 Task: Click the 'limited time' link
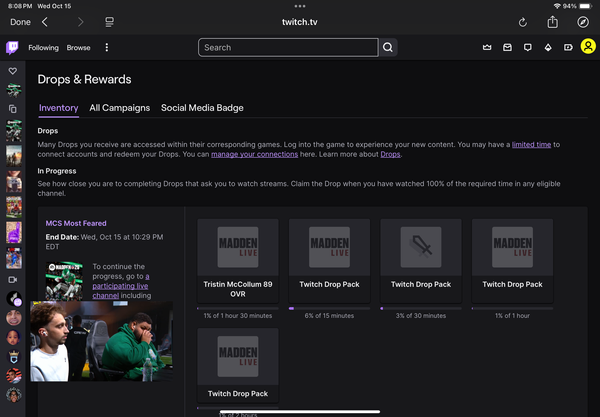point(531,144)
